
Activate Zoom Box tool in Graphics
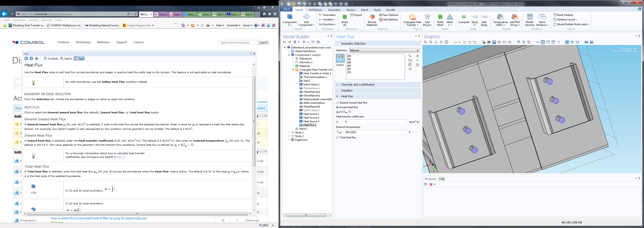click(x=436, y=42)
